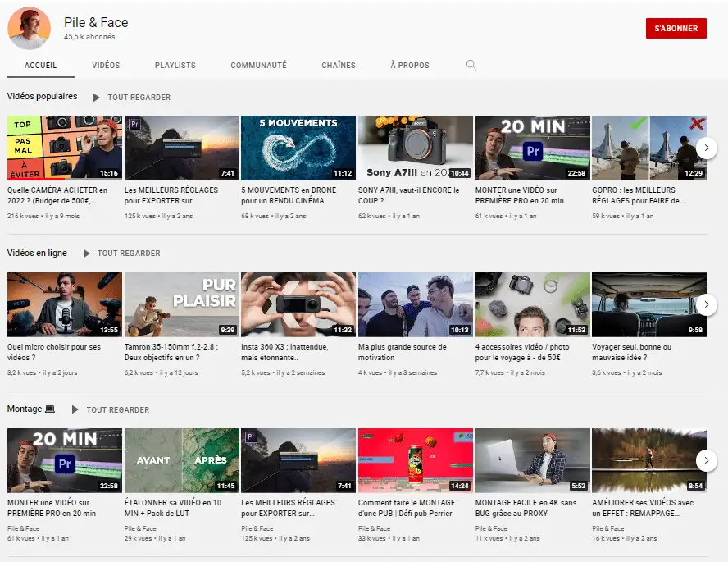Open the Sony A7III video thumbnail
The width and height of the screenshot is (728, 562).
[x=415, y=148]
